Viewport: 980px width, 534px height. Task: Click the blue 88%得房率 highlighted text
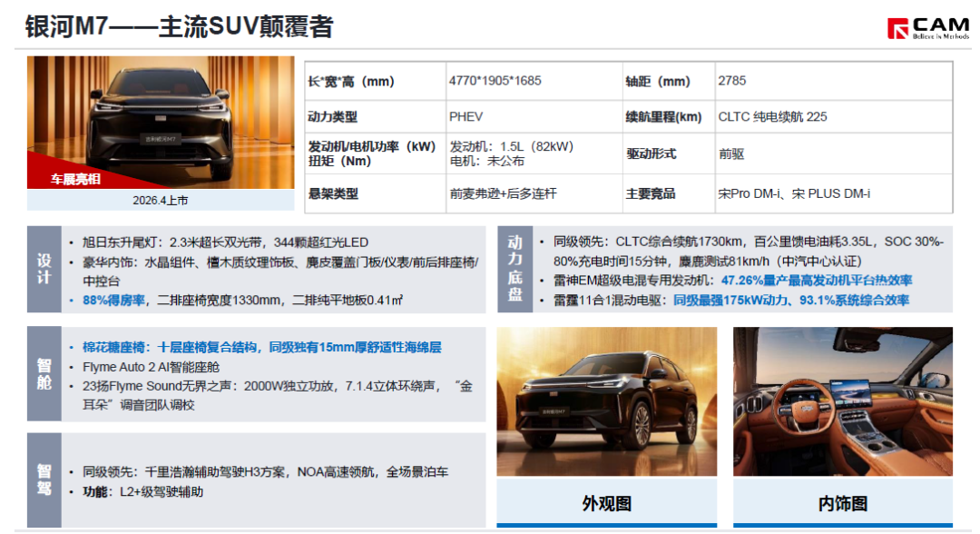[x=113, y=301]
